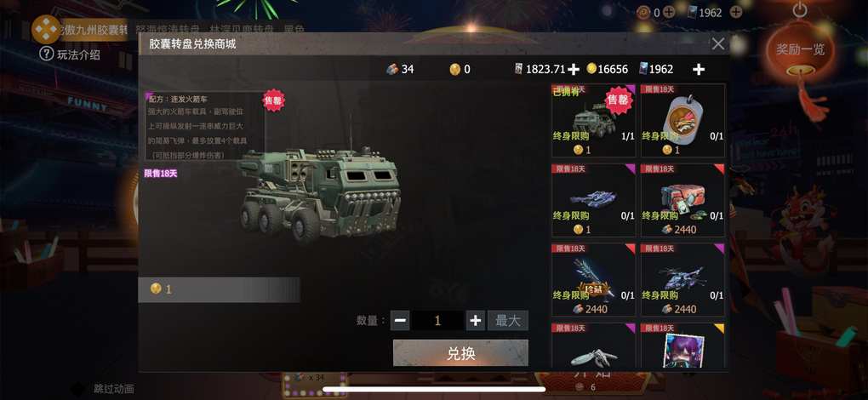Increase quantity with the plus button

click(x=476, y=320)
